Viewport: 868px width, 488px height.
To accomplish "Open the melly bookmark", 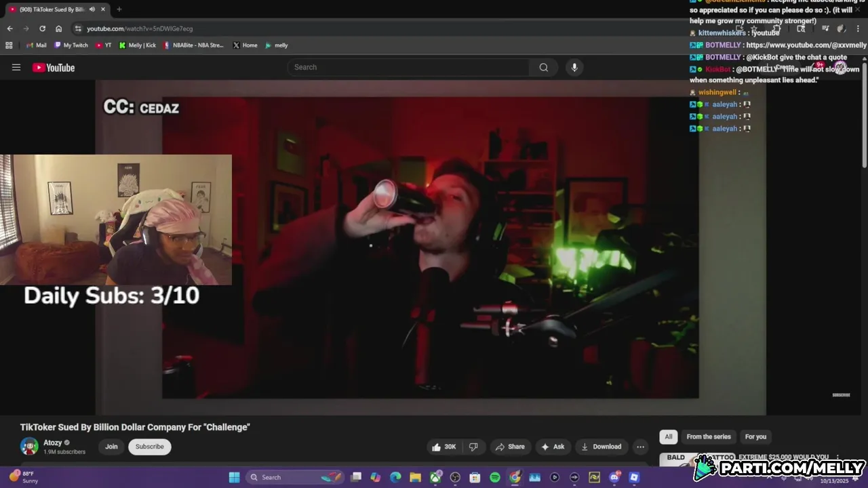I will pos(277,45).
